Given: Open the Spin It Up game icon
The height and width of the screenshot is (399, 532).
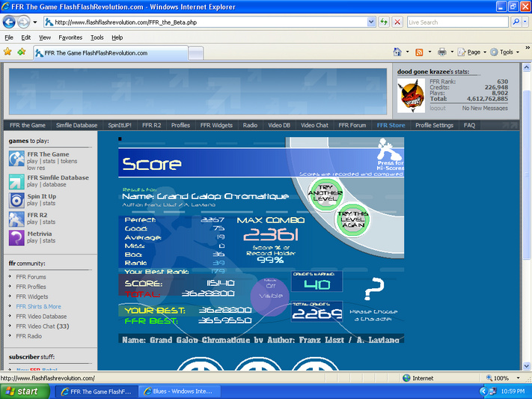Looking at the screenshot, I should [16, 201].
